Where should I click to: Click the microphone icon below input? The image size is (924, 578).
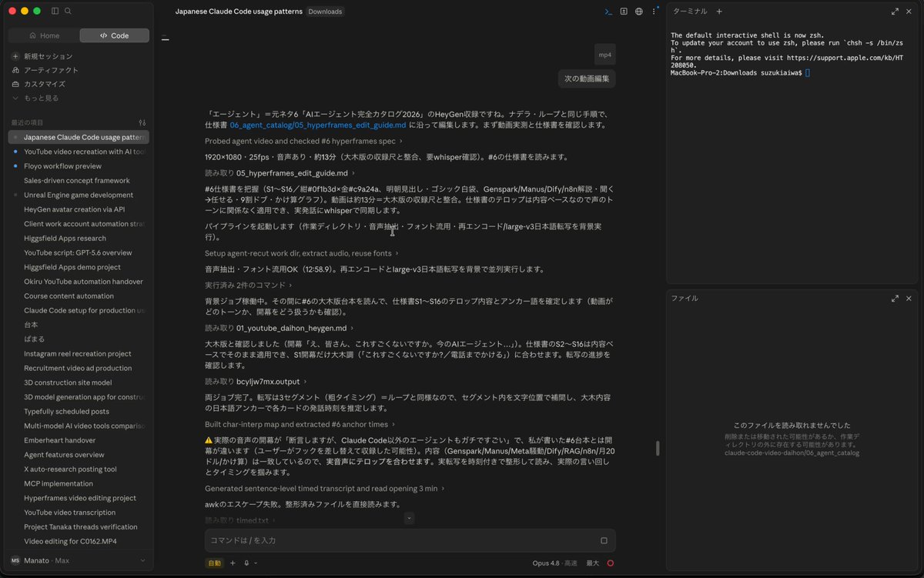(x=246, y=563)
